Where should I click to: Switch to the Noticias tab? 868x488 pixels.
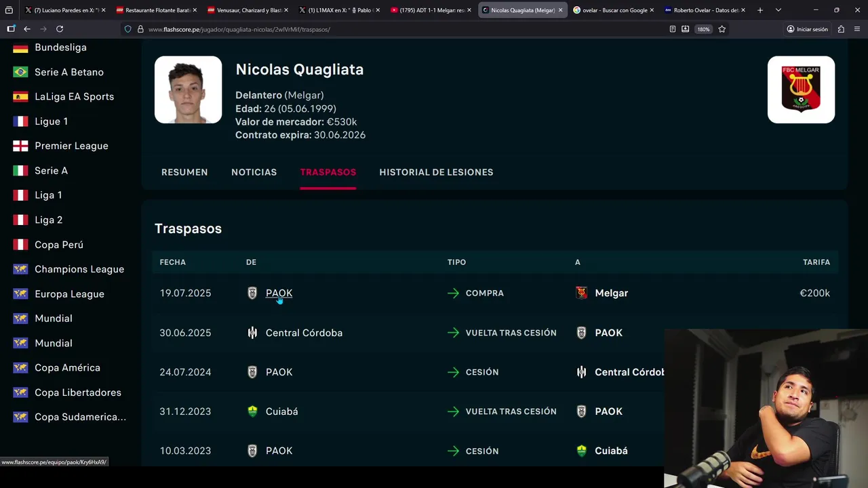(254, 172)
